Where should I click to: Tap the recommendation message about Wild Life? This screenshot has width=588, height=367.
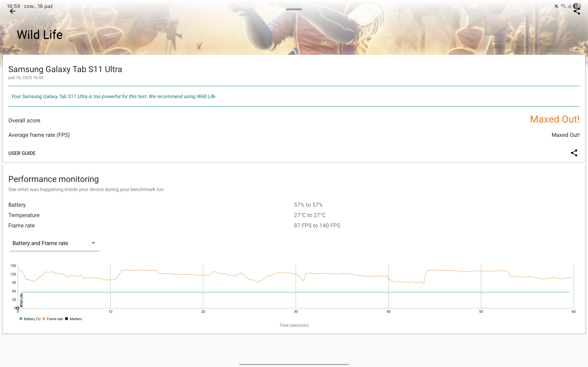coord(114,96)
